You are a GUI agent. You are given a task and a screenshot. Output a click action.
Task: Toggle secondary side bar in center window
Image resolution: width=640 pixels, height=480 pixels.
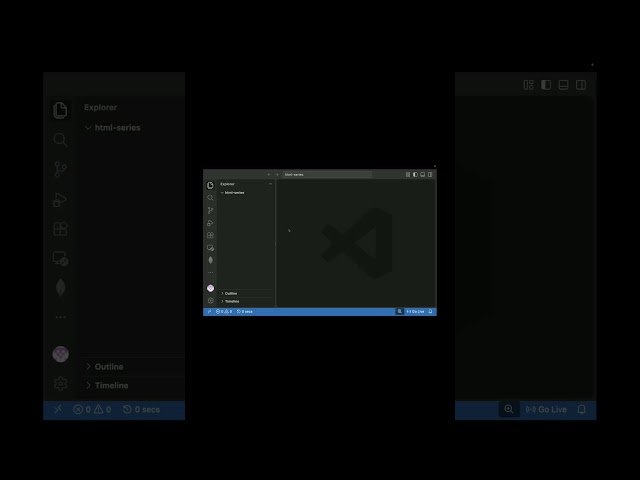(x=430, y=175)
